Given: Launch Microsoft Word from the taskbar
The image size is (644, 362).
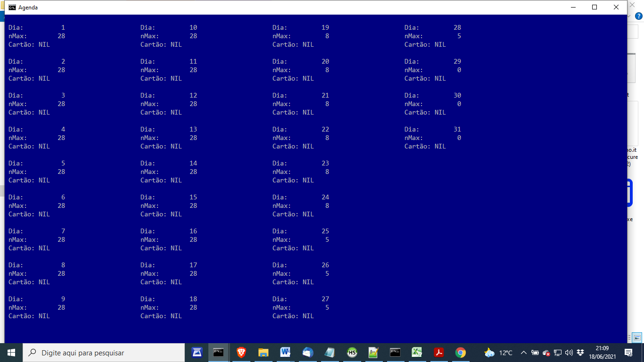Looking at the screenshot, I should (x=285, y=353).
